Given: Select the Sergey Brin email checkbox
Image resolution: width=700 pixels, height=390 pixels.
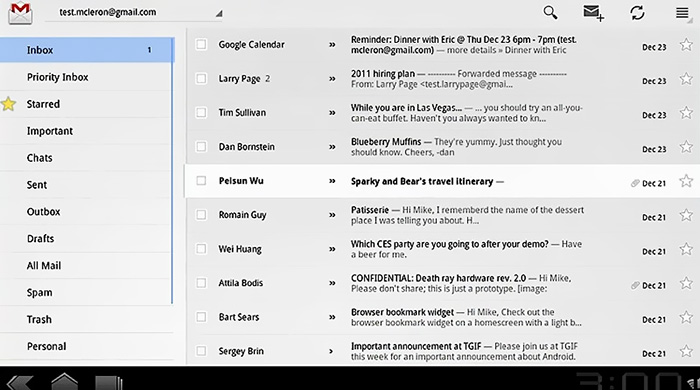Looking at the screenshot, I should [201, 351].
